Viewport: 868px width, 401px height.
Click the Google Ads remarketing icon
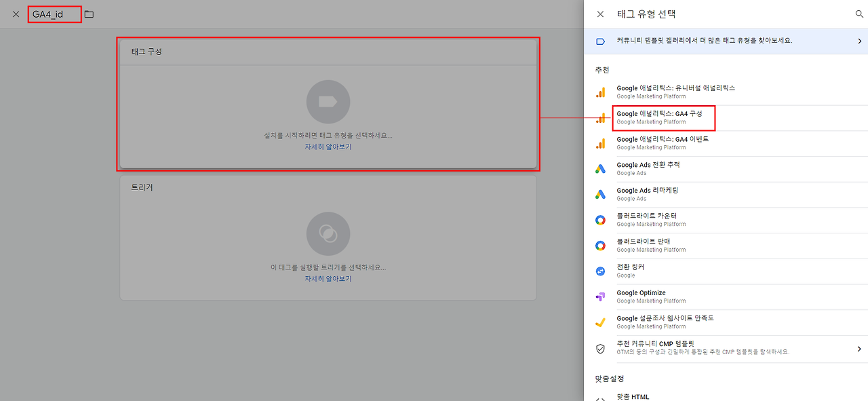(x=600, y=195)
